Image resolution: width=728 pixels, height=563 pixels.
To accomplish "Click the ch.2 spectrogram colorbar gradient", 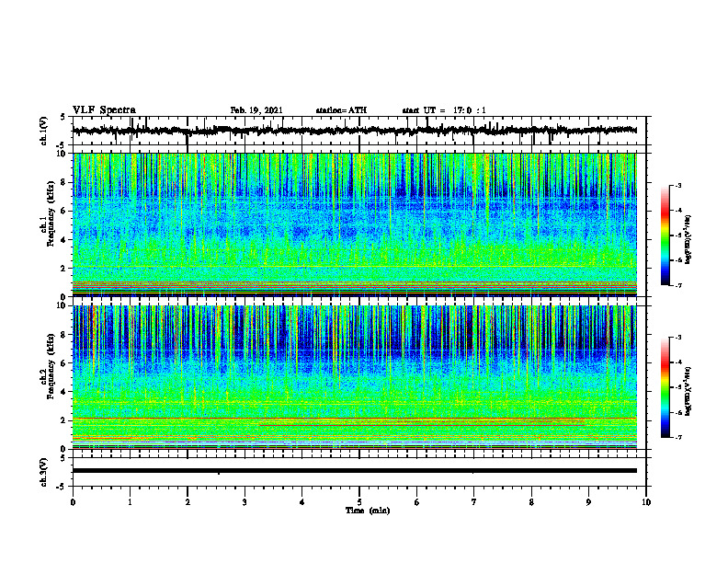I will [x=665, y=387].
